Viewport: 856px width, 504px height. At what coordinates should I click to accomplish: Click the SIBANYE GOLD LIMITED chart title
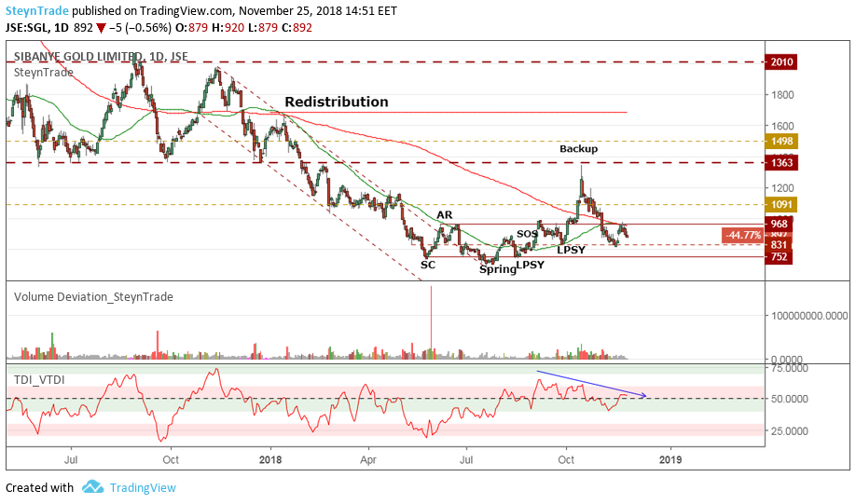(101, 56)
